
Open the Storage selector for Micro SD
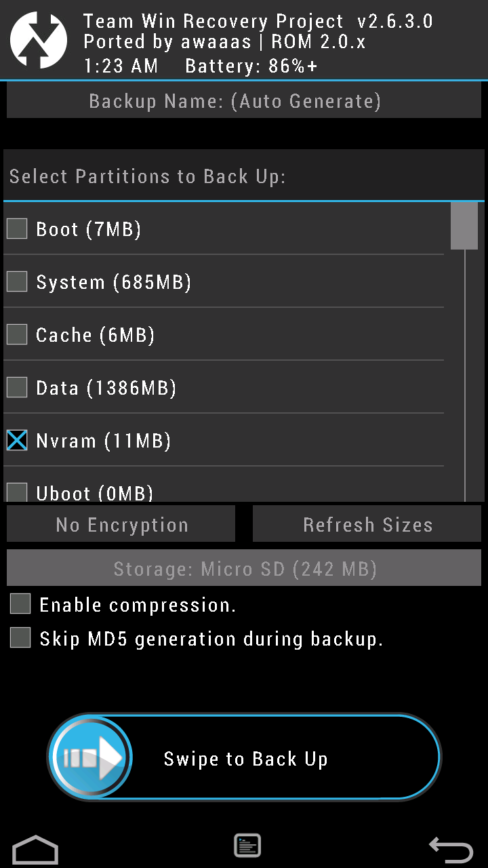click(244, 568)
